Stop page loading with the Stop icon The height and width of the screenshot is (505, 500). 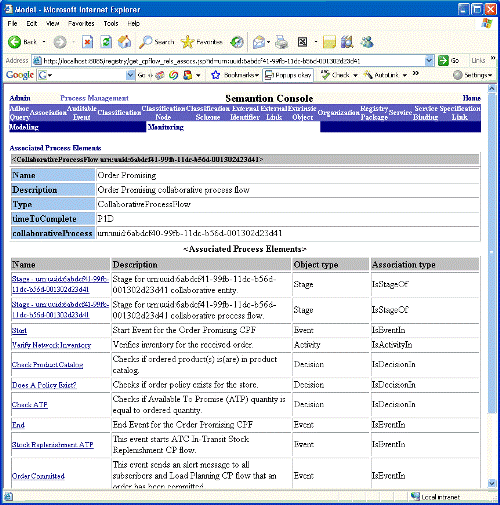[x=87, y=42]
